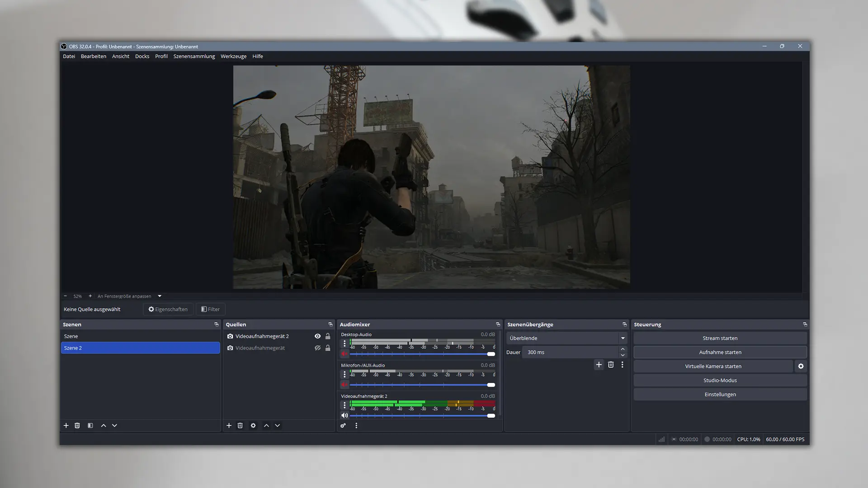868x488 pixels.
Task: Open advanced audio properties gears icon
Action: [343, 426]
